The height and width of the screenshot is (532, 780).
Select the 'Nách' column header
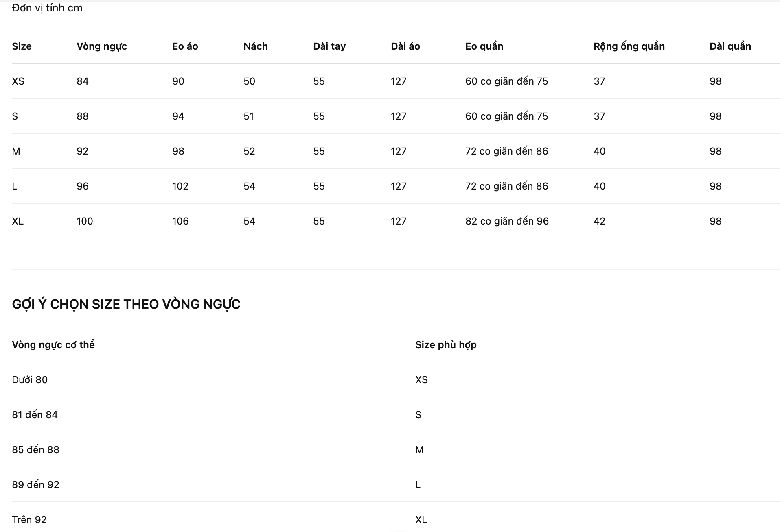tap(256, 46)
